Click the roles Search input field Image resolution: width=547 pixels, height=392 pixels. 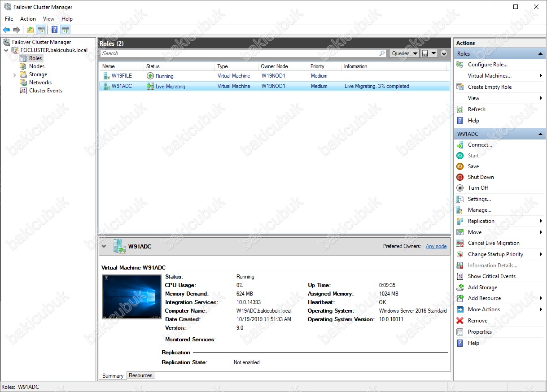[x=239, y=53]
